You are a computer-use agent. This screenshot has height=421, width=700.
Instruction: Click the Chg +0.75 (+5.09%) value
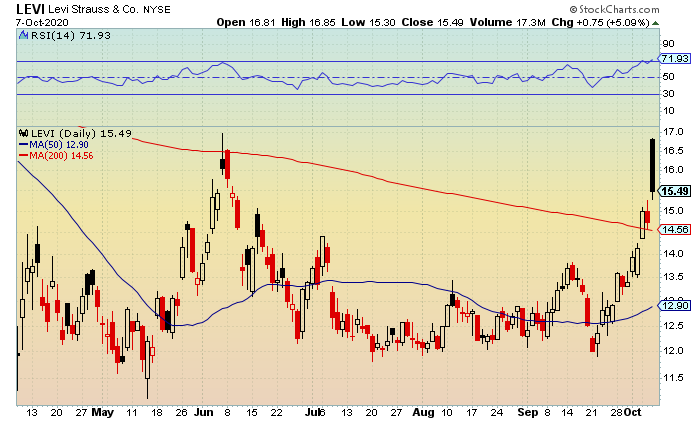600,22
